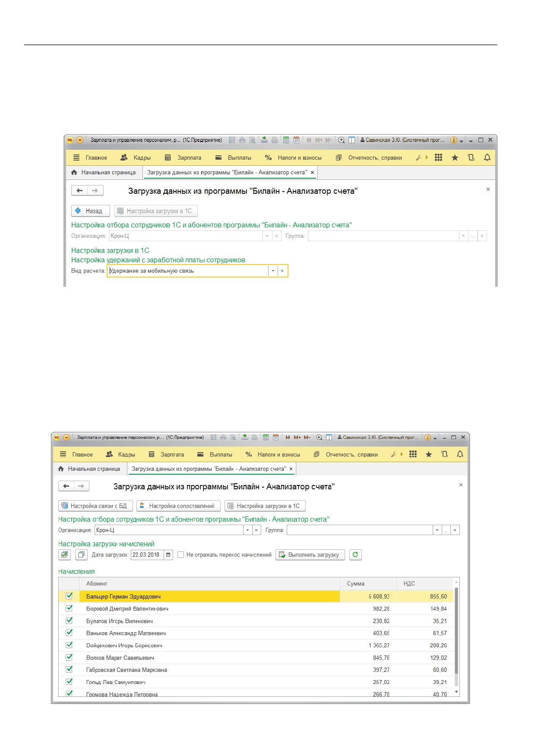Viewport: 535px width, 756px height.
Task: Clear Организация field in lower window
Action: point(256,530)
